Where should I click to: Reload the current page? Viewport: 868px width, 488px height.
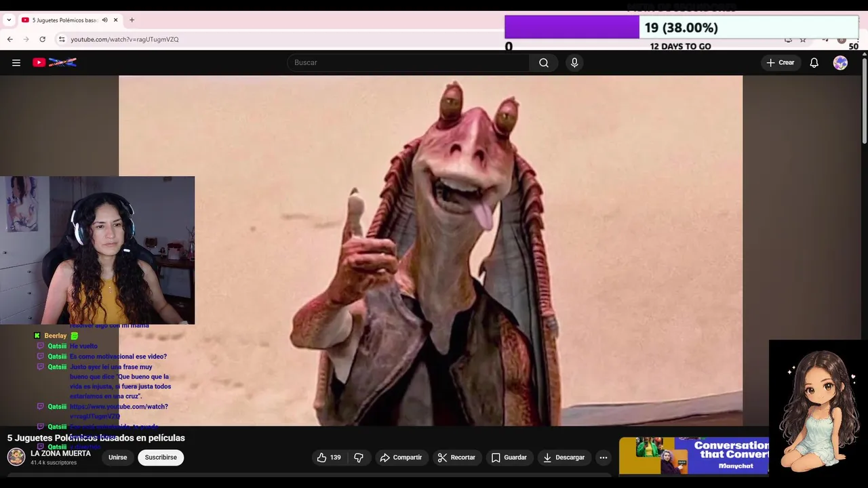43,39
